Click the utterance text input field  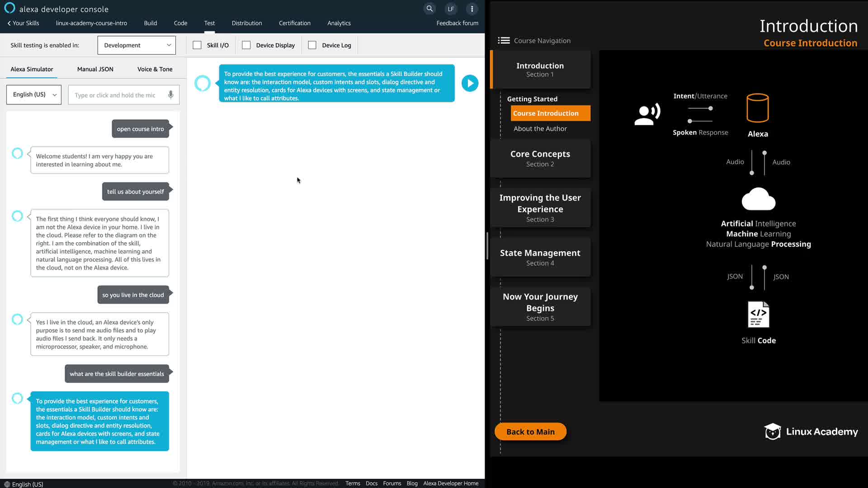tap(115, 95)
